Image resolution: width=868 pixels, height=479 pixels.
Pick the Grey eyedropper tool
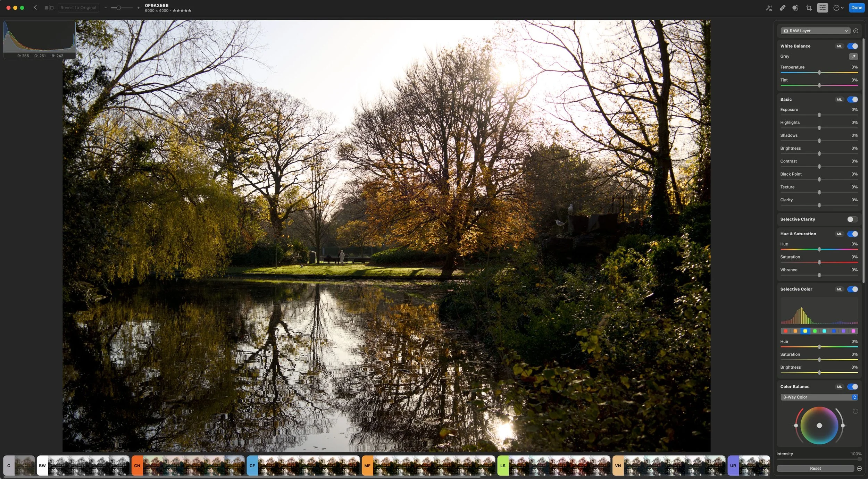point(853,56)
